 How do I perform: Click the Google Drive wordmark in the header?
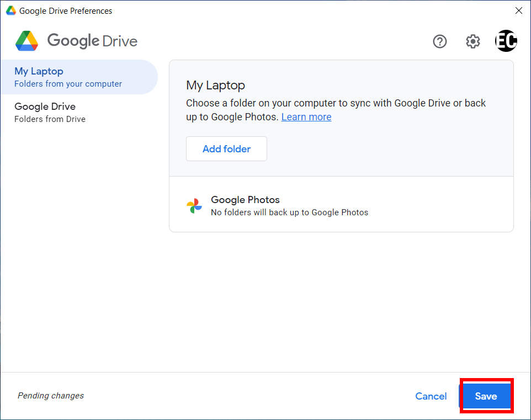pos(92,41)
